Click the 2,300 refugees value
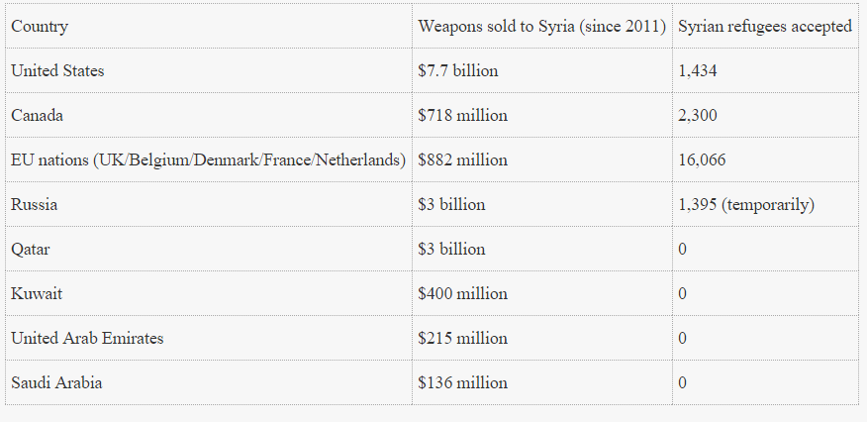868x423 pixels. point(698,116)
